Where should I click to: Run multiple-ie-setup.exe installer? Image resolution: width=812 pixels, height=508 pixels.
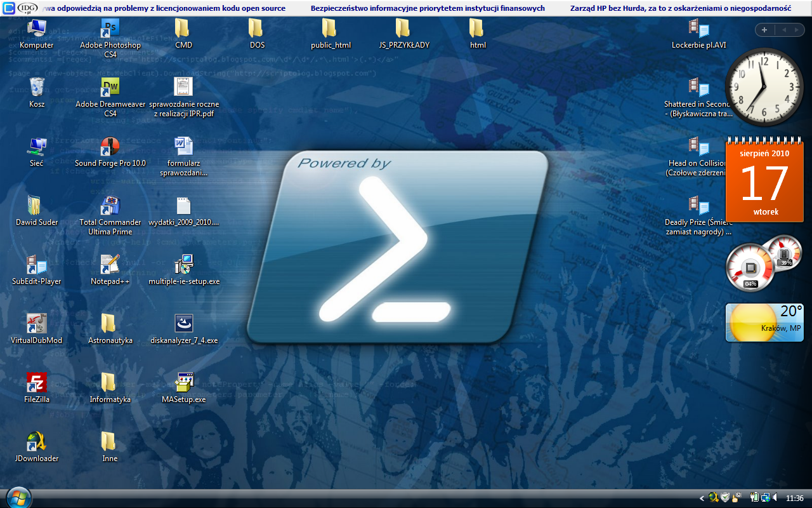click(x=184, y=270)
